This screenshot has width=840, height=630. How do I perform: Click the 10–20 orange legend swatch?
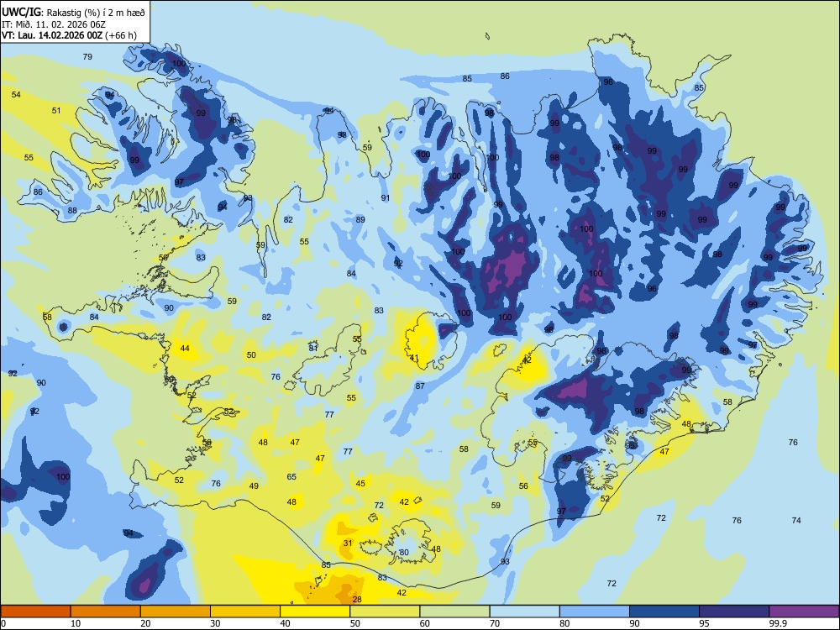click(x=106, y=612)
